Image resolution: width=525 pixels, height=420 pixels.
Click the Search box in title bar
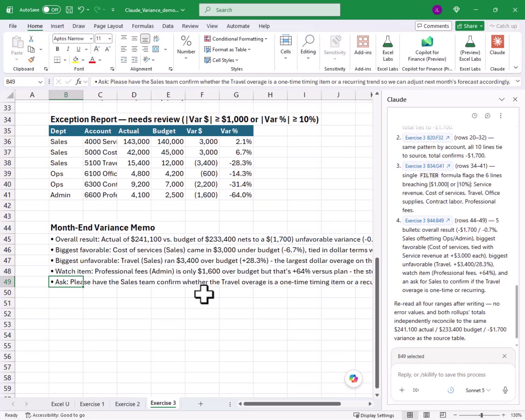coord(269,10)
